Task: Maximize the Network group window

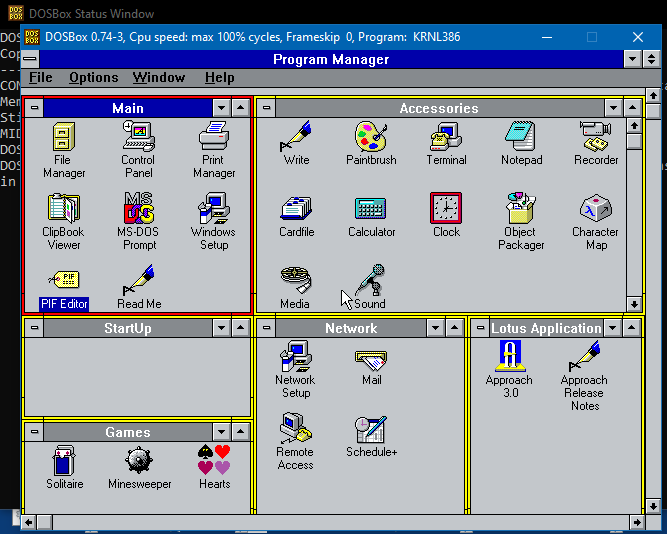Action: [454, 328]
